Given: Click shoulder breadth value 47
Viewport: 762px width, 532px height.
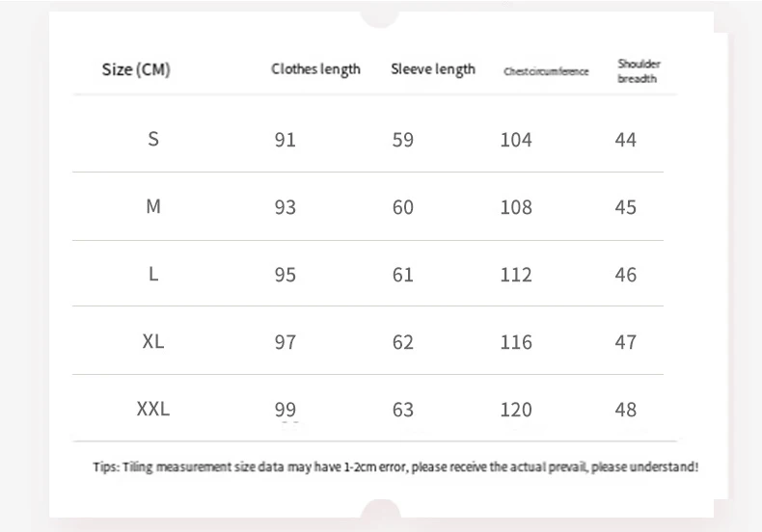Looking at the screenshot, I should (x=626, y=342).
